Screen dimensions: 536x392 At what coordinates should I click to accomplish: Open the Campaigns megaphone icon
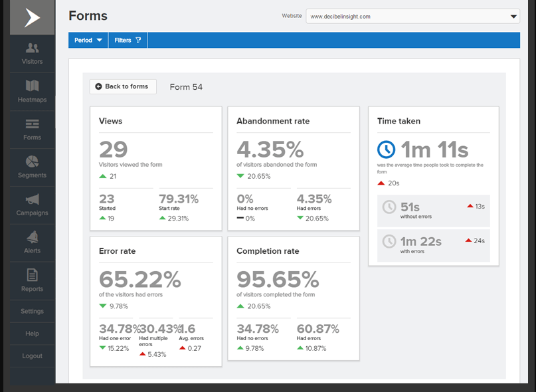[32, 199]
